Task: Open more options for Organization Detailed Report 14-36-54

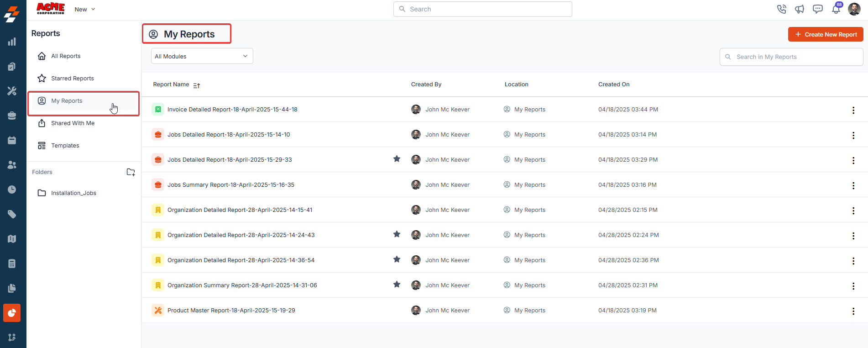Action: point(853,261)
